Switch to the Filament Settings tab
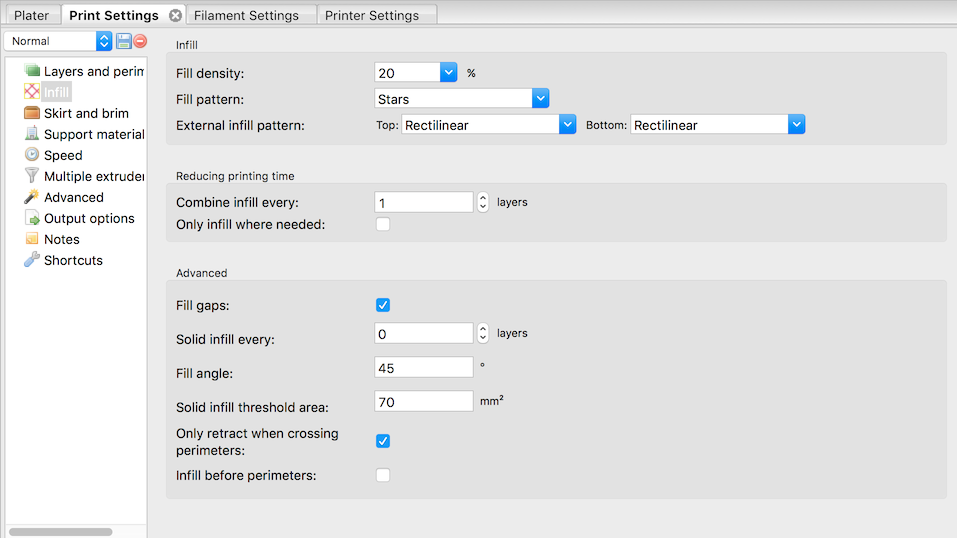The height and width of the screenshot is (538, 957). tap(246, 15)
